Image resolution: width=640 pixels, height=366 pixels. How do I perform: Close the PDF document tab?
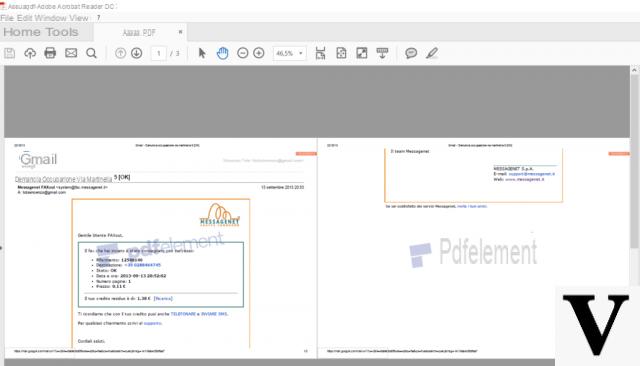(180, 32)
